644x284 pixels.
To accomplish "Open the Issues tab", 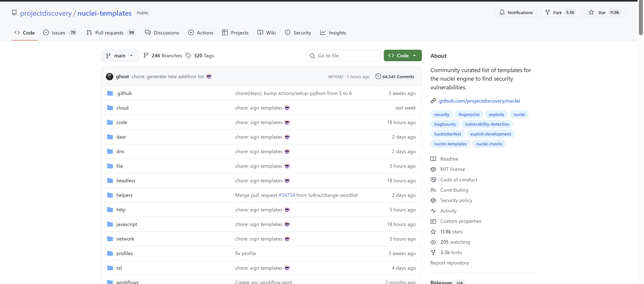I will click(x=60, y=33).
